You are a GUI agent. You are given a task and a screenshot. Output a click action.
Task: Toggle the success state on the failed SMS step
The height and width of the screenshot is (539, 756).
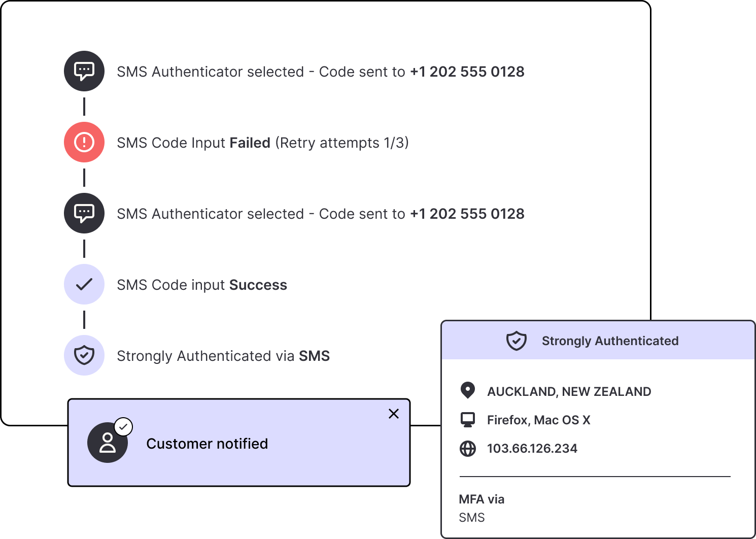point(84,142)
